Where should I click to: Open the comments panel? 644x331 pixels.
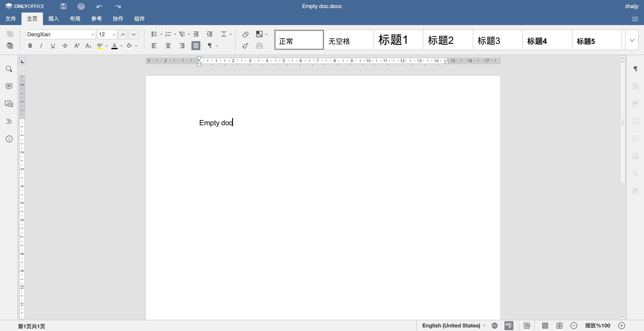tap(9, 86)
